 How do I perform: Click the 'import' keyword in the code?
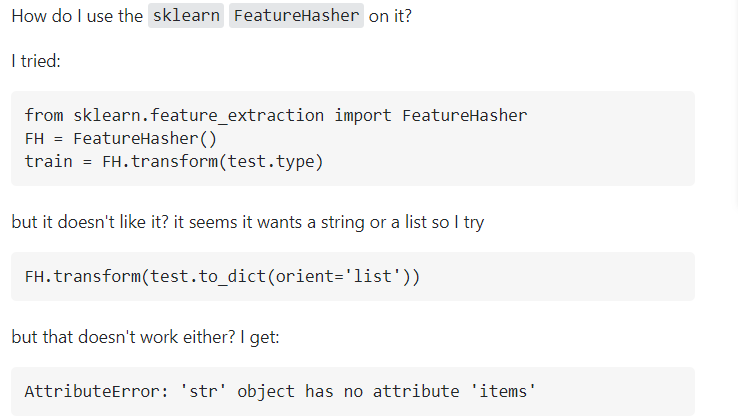(x=363, y=115)
